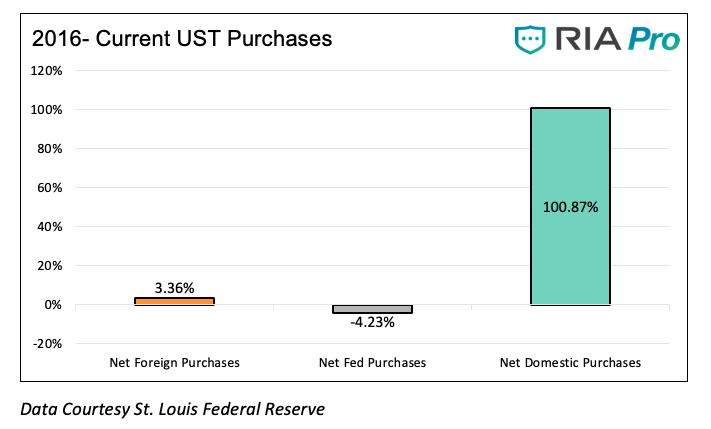Viewport: 711px width, 429px height.
Task: Click the 100.87% data label
Action: (x=571, y=208)
